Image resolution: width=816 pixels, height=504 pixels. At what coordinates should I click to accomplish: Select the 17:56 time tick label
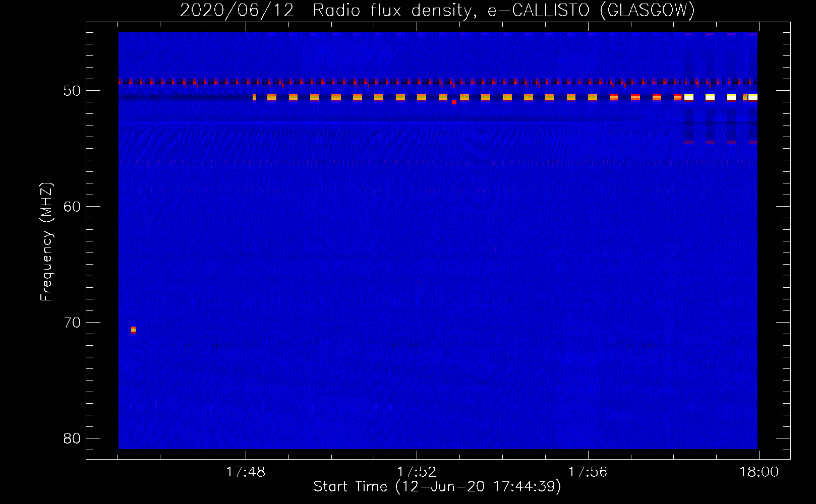[588, 472]
